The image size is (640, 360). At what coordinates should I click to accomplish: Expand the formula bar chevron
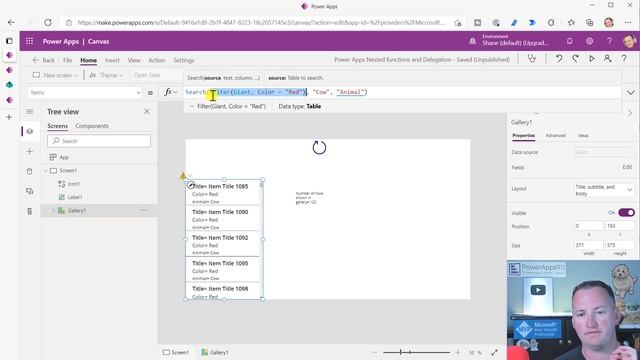(631, 93)
